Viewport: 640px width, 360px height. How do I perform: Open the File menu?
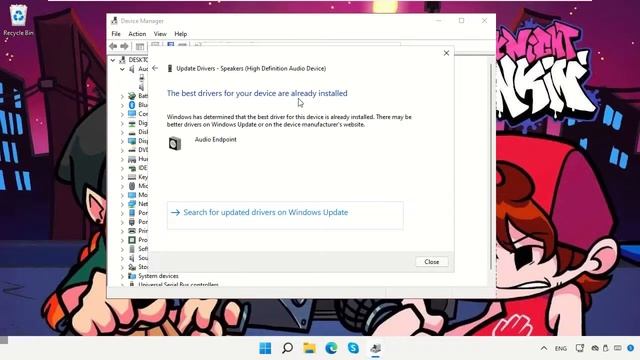pyautogui.click(x=116, y=34)
